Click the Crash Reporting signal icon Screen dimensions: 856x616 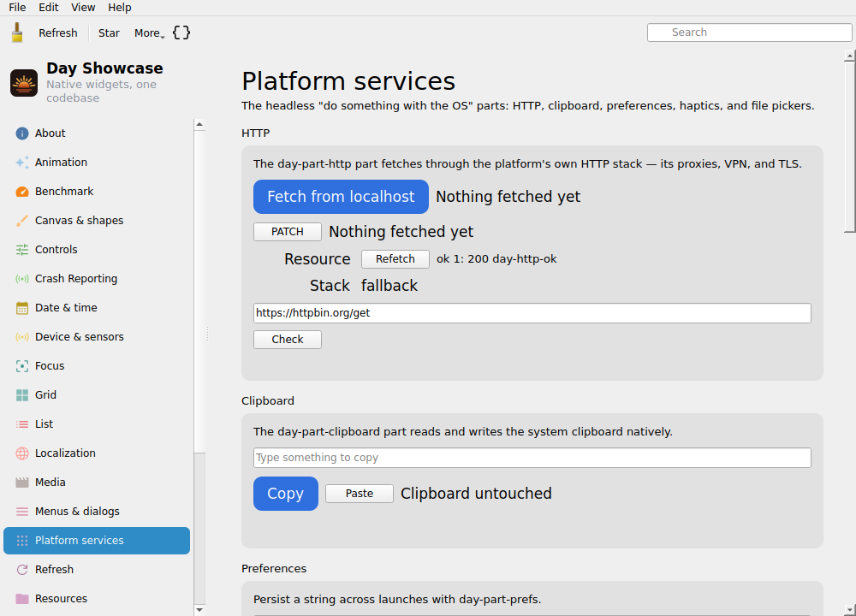click(22, 279)
